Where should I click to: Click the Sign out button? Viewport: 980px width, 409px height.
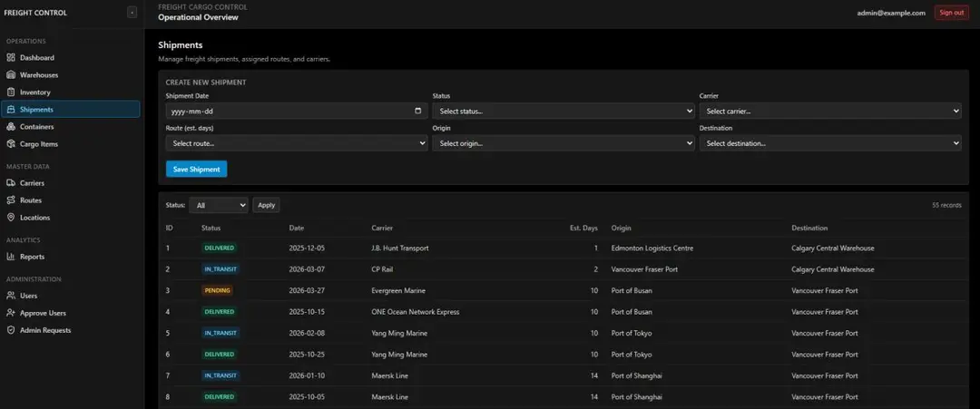point(951,13)
